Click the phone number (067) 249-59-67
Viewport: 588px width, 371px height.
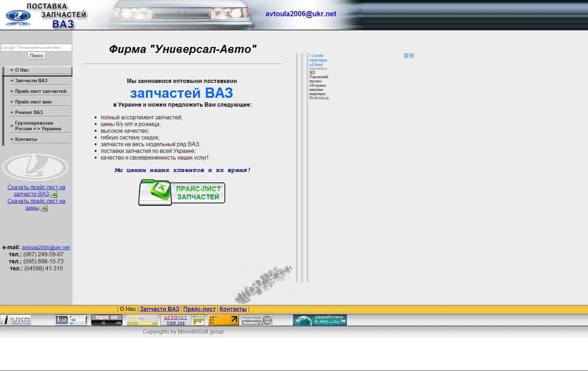pyautogui.click(x=44, y=255)
